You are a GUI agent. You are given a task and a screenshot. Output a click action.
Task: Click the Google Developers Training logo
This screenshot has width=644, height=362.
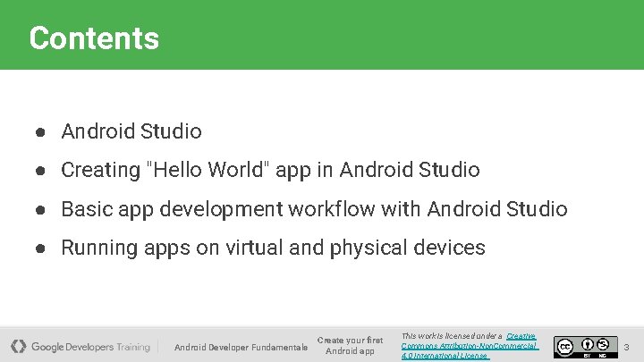[80, 347]
